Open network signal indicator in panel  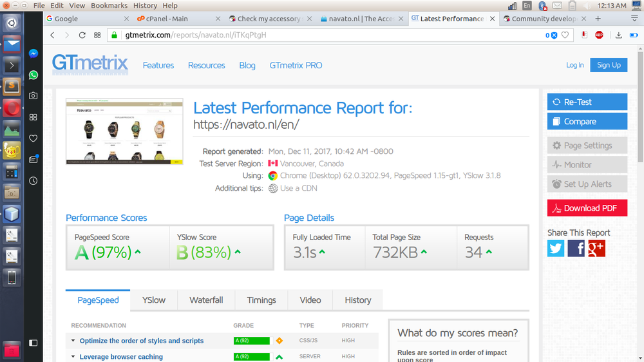point(512,6)
